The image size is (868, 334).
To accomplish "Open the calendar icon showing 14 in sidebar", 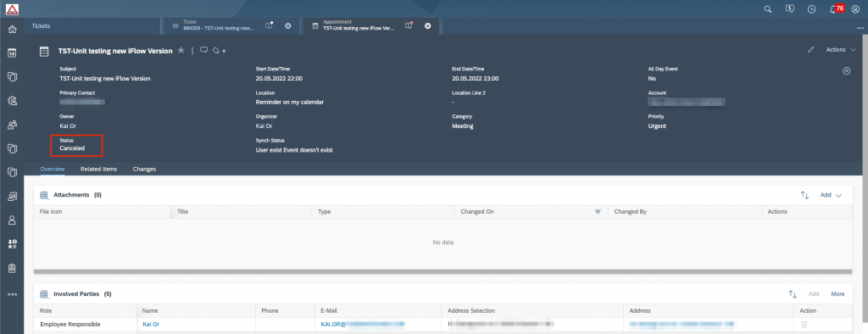I will point(12,53).
